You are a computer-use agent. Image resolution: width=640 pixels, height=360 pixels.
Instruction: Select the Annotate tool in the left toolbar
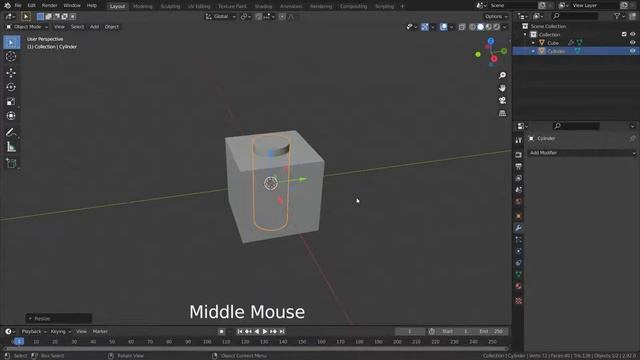[x=11, y=132]
